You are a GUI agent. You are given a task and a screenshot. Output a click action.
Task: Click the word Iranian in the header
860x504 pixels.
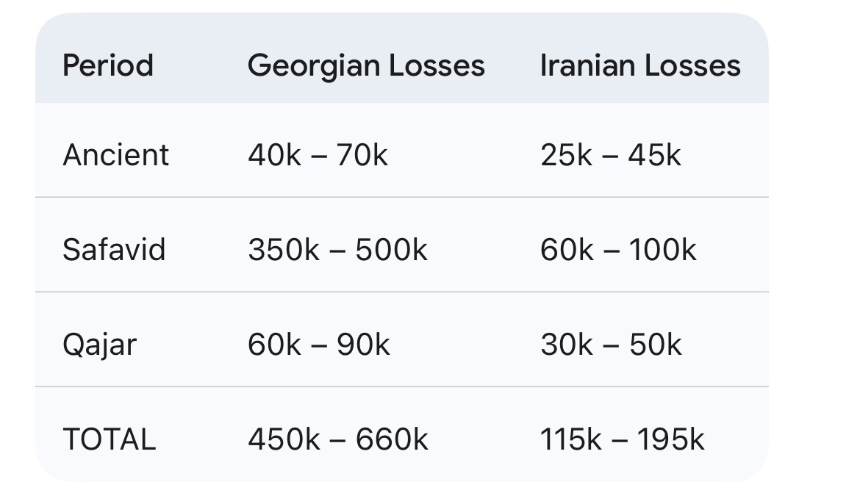click(585, 65)
